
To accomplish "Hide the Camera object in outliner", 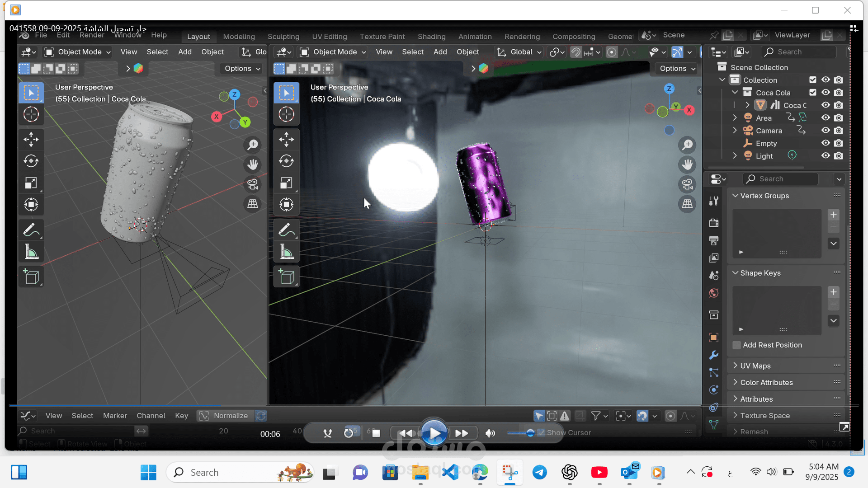I will (826, 131).
